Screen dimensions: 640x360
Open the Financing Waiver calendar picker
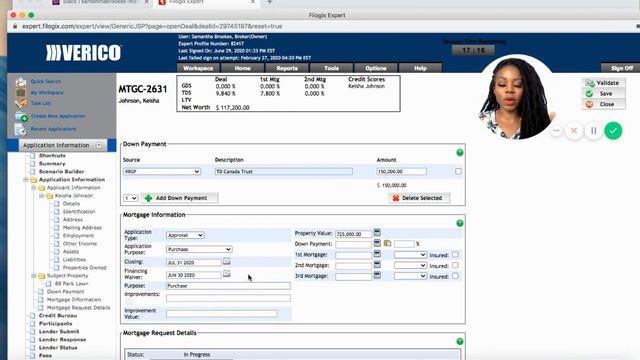pos(227,274)
